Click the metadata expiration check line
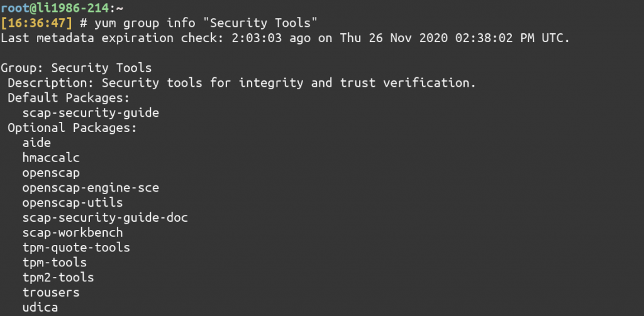The height and width of the screenshot is (316, 644). (x=286, y=38)
